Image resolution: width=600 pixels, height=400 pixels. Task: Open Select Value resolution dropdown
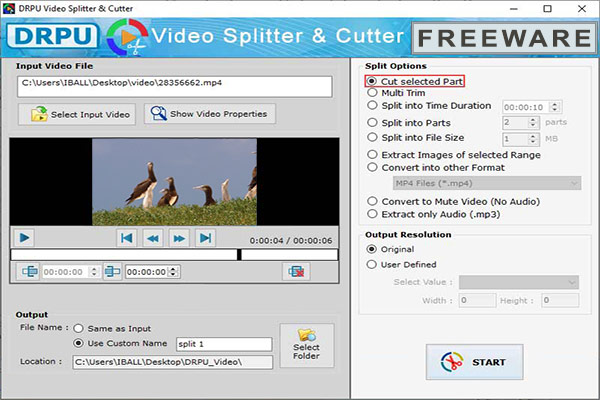tap(519, 282)
